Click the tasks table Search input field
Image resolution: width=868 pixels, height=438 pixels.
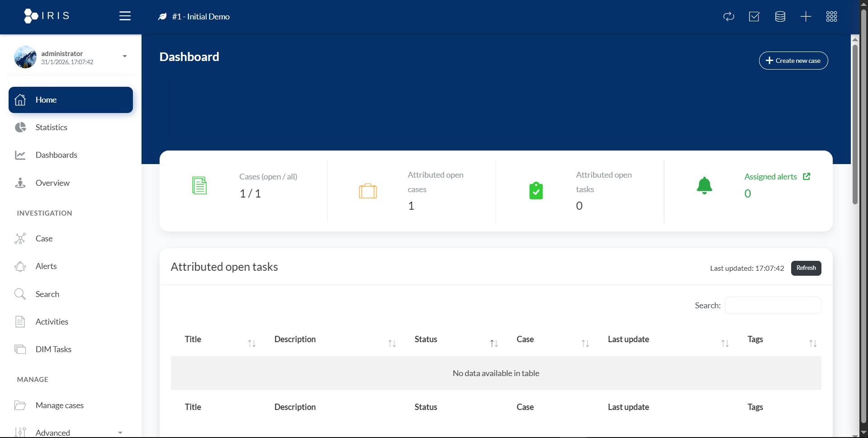click(x=773, y=306)
